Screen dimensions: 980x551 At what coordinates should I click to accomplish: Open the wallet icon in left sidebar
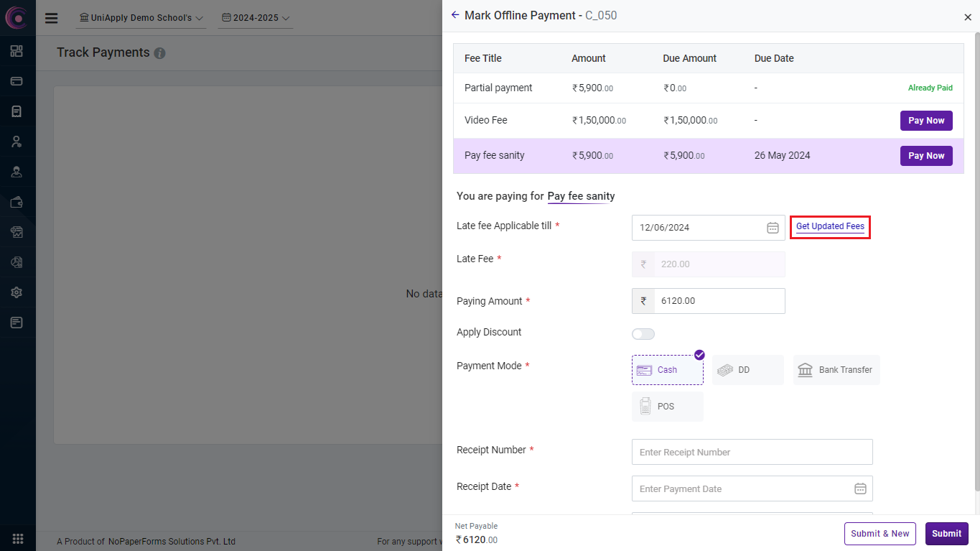click(17, 202)
